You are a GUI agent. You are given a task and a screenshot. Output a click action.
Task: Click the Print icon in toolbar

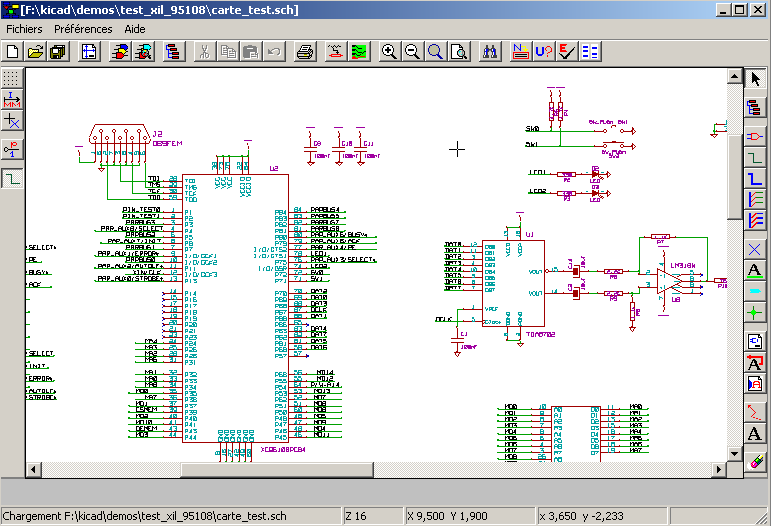tap(306, 52)
